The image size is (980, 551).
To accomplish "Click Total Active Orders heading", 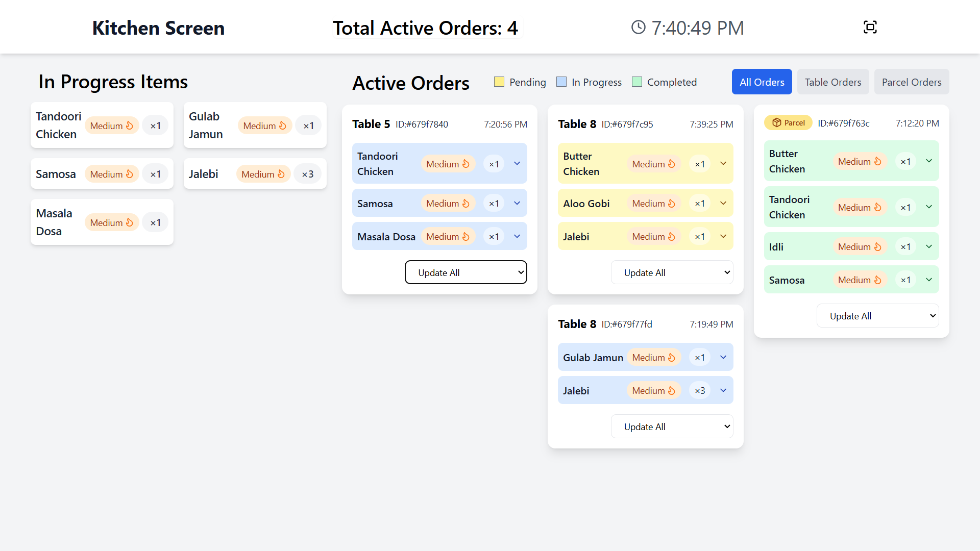I will [x=426, y=28].
